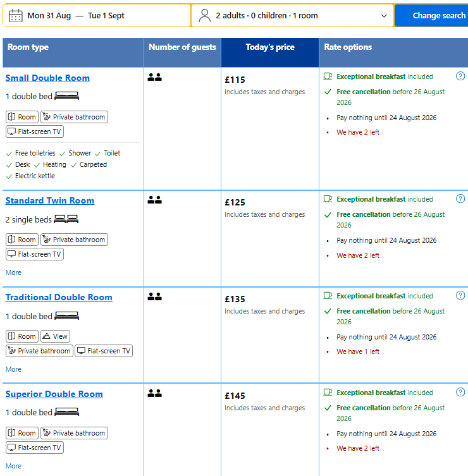The height and width of the screenshot is (476, 468).
Task: Click two-guest occupancy icon in Superior Double Room row
Action: (x=154, y=393)
